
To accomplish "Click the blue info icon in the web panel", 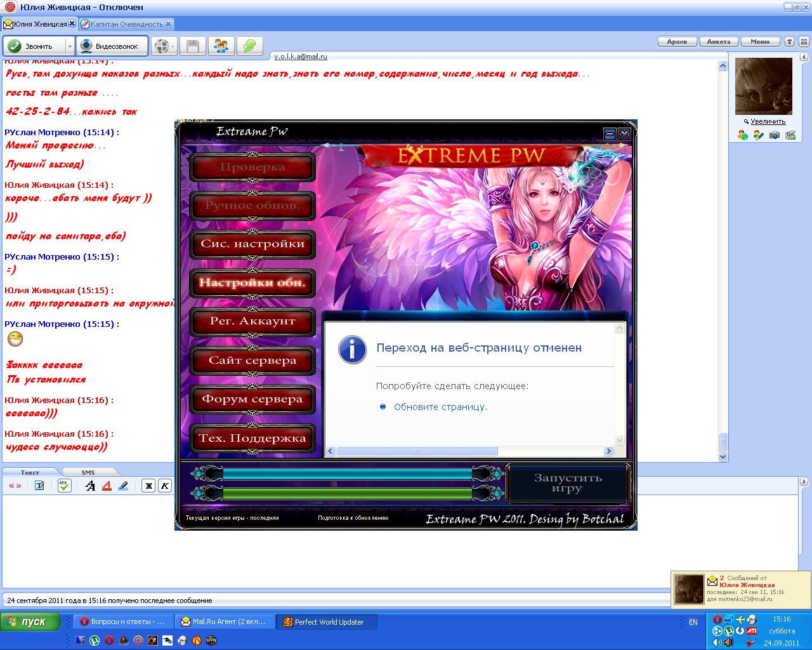I will tap(352, 349).
